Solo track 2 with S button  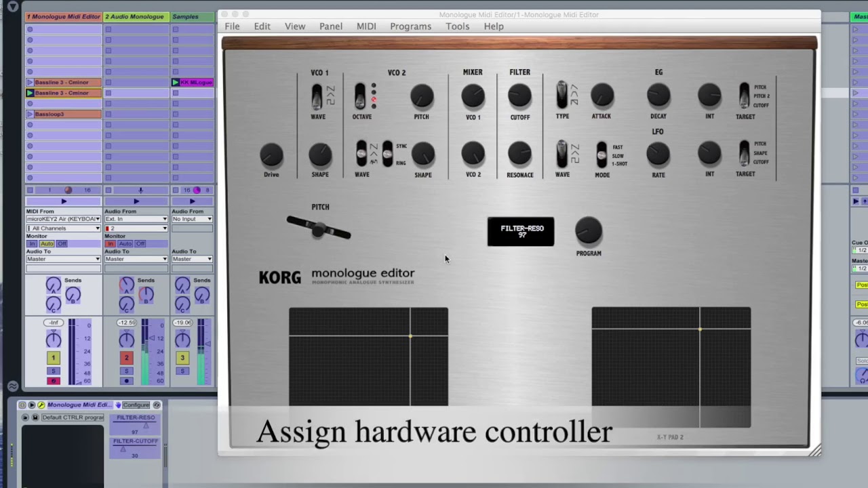tap(126, 371)
